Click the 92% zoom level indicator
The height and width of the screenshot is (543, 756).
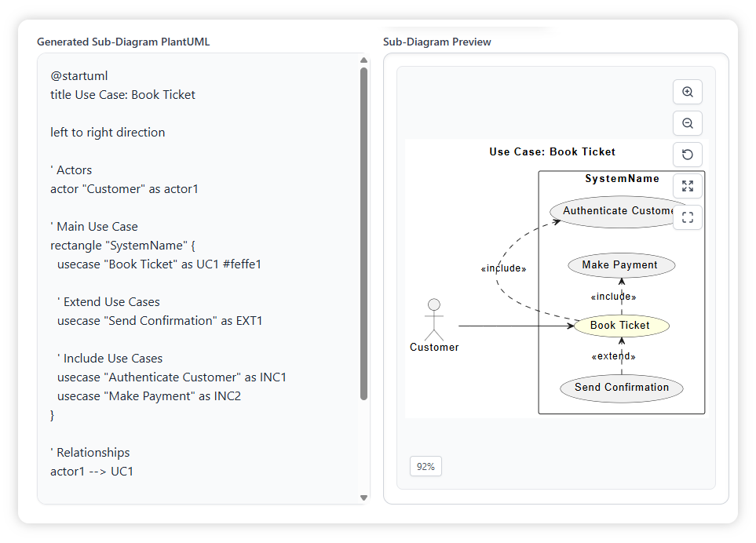425,466
